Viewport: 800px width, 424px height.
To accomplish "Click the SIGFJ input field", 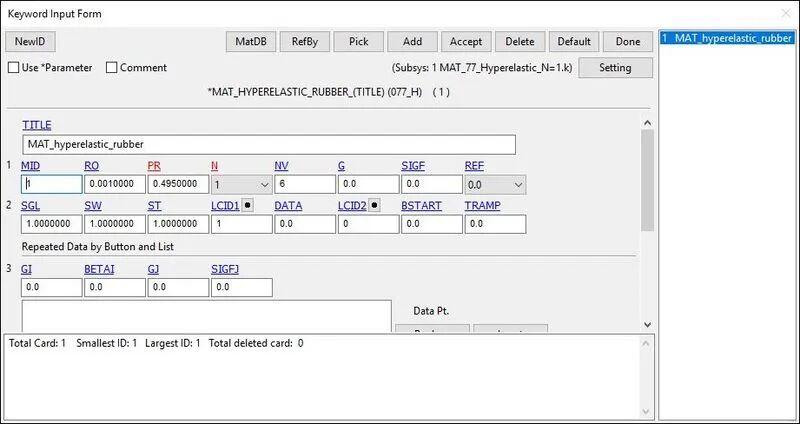I will pos(242,288).
